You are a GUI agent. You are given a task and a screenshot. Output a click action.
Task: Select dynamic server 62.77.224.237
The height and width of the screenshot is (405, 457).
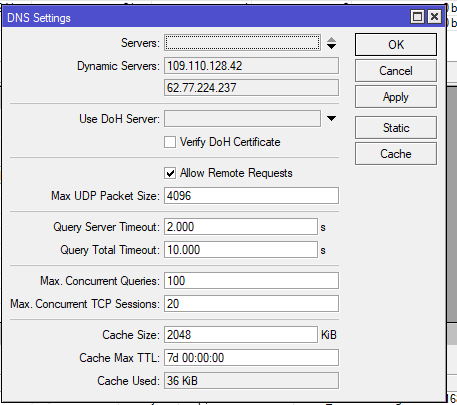(x=251, y=88)
